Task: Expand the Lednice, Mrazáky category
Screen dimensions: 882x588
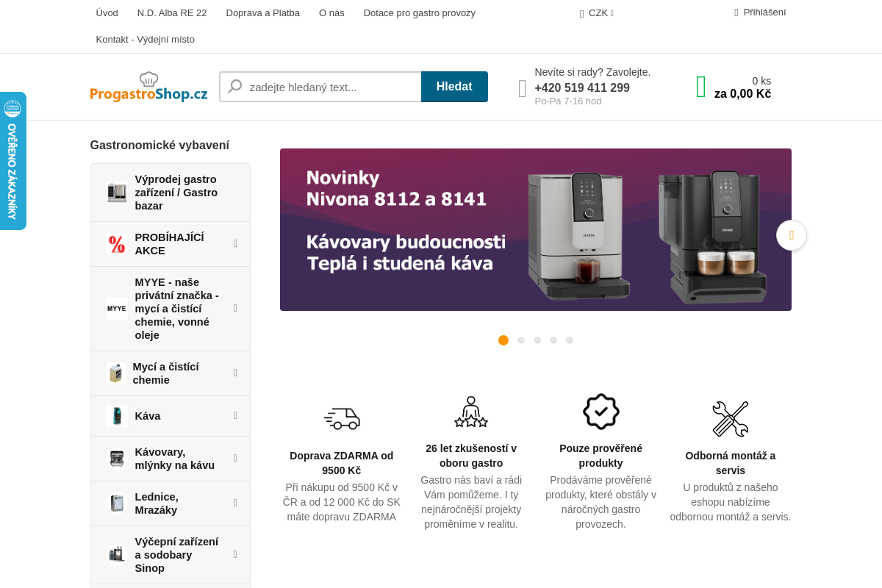Action: coord(235,503)
